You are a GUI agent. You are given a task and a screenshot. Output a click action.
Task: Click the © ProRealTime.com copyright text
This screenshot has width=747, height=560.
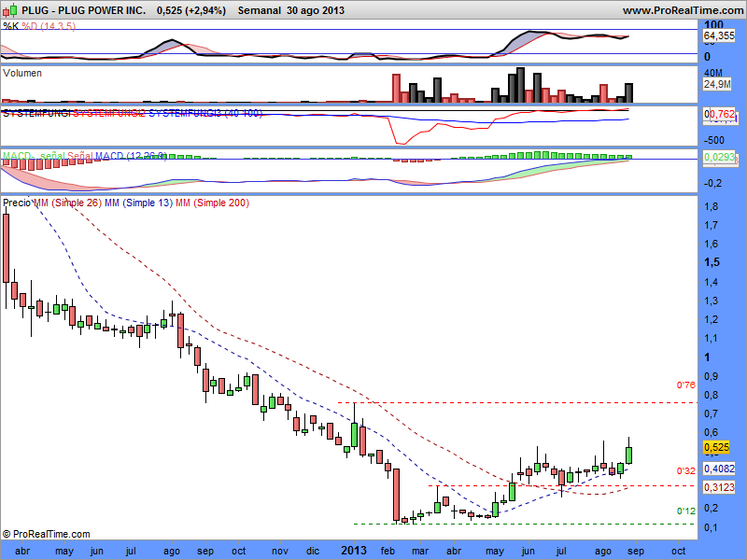click(46, 534)
